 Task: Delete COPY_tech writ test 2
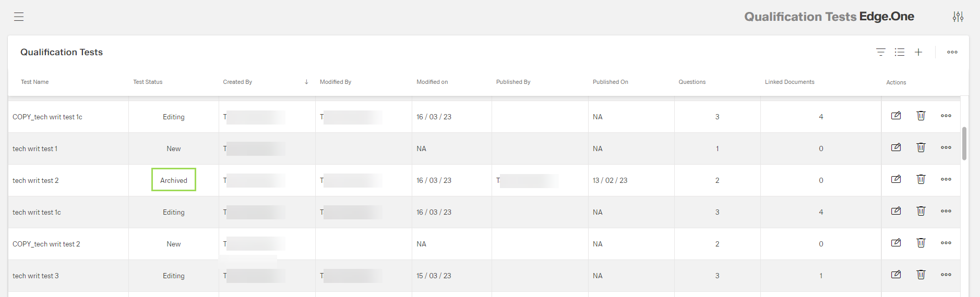tap(921, 243)
